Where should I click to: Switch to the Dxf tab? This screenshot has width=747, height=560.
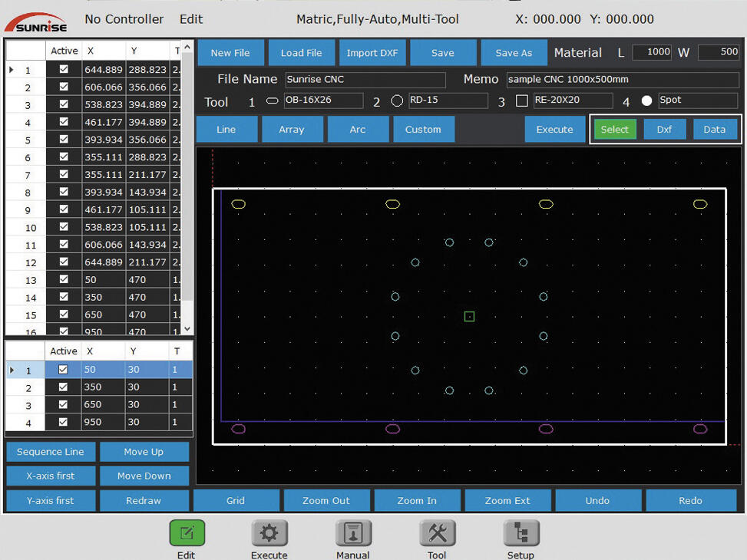(664, 130)
